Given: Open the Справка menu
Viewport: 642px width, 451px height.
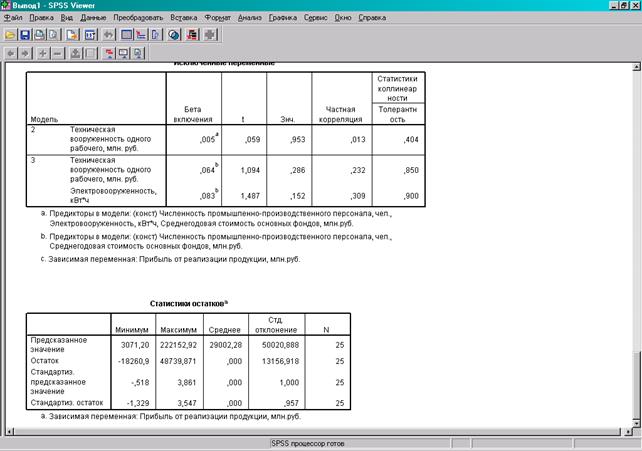Looking at the screenshot, I should (372, 18).
